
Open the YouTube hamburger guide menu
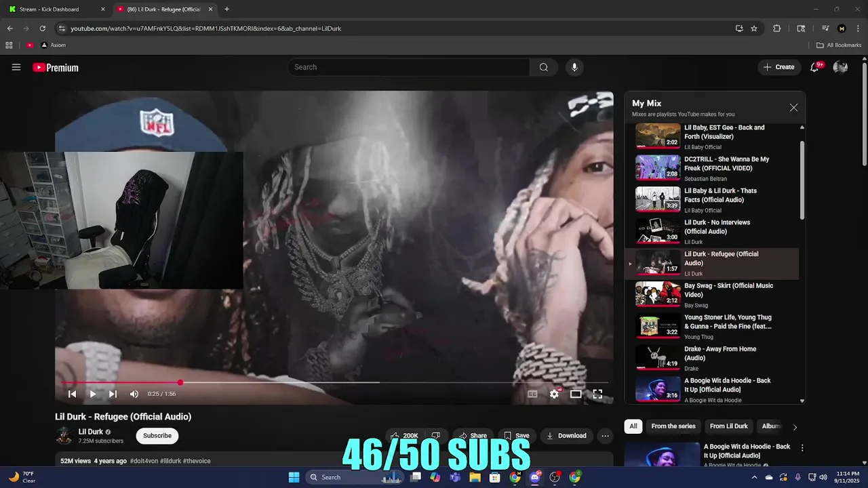[x=16, y=67]
